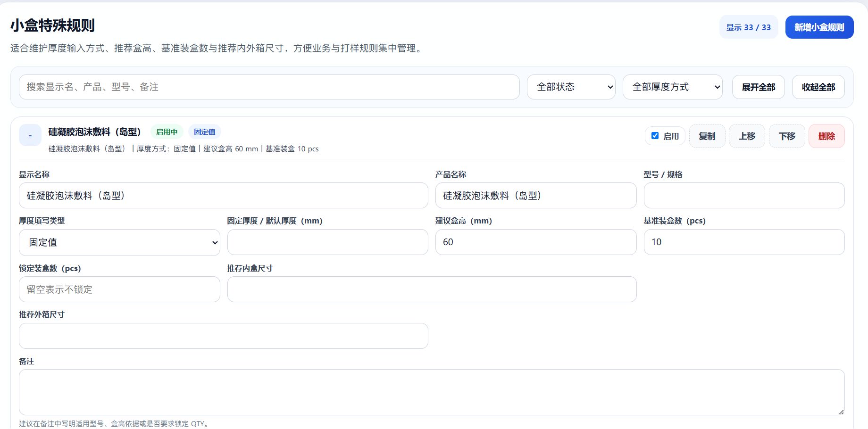The image size is (868, 429).
Task: Open the 全部状态 filter dropdown
Action: [x=571, y=87]
